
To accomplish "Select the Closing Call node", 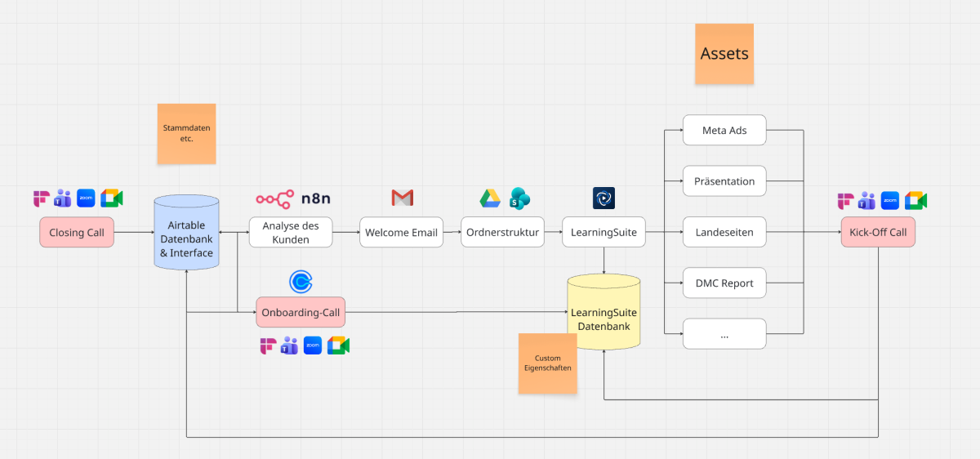I will (77, 233).
